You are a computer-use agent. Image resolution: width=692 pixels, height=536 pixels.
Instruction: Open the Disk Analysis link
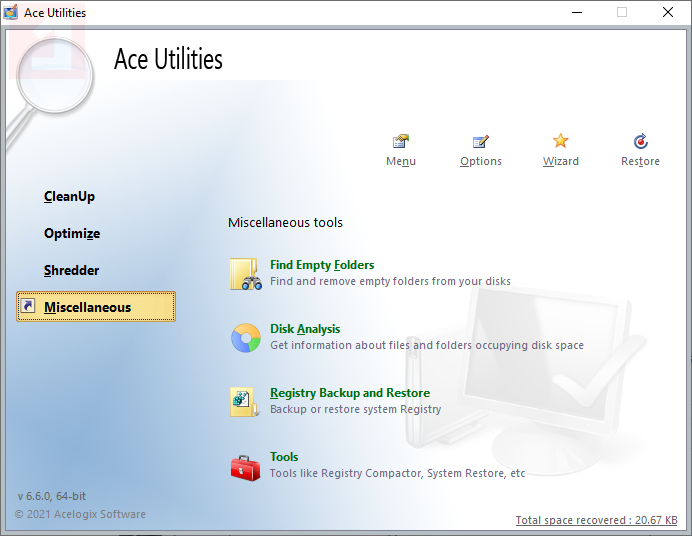[x=305, y=329]
